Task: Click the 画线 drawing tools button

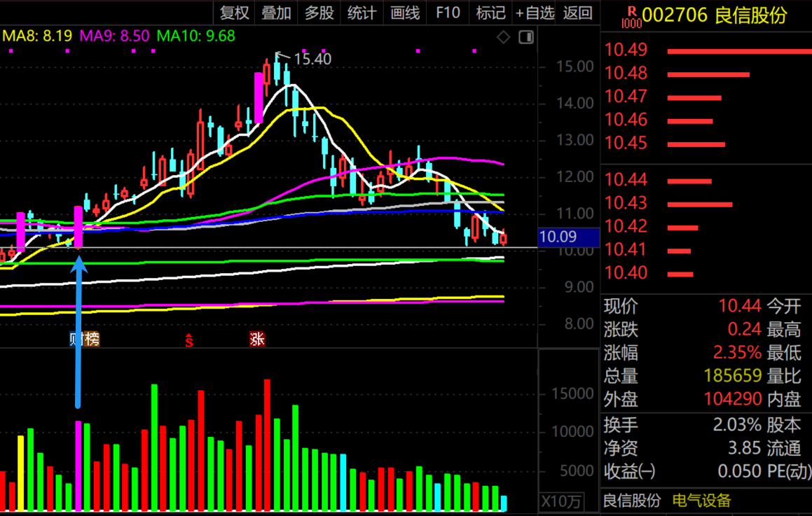Action: click(404, 13)
